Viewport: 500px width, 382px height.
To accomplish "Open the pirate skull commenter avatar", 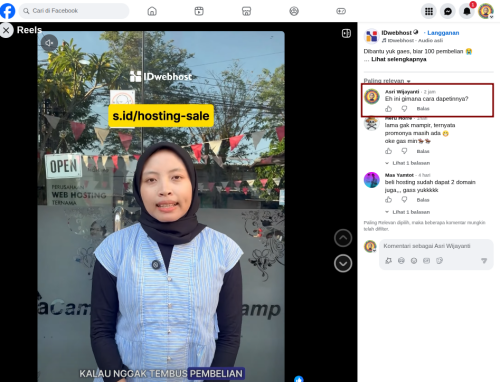I will (x=372, y=123).
